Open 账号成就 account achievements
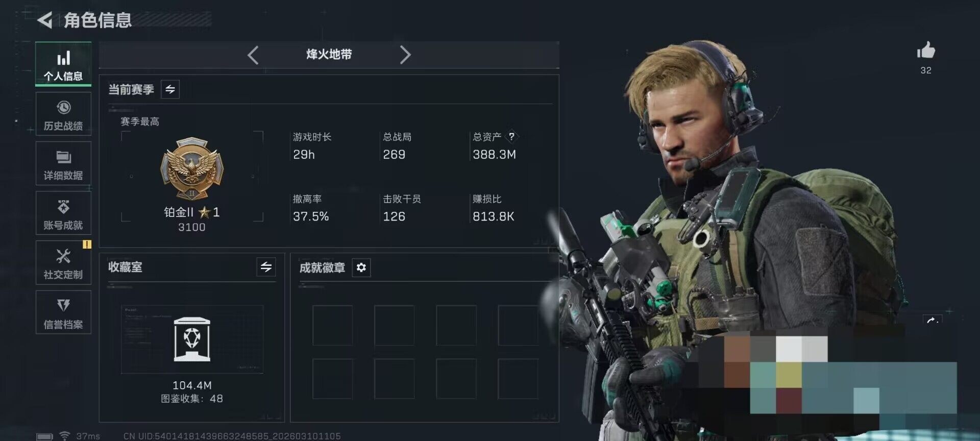 [63, 213]
